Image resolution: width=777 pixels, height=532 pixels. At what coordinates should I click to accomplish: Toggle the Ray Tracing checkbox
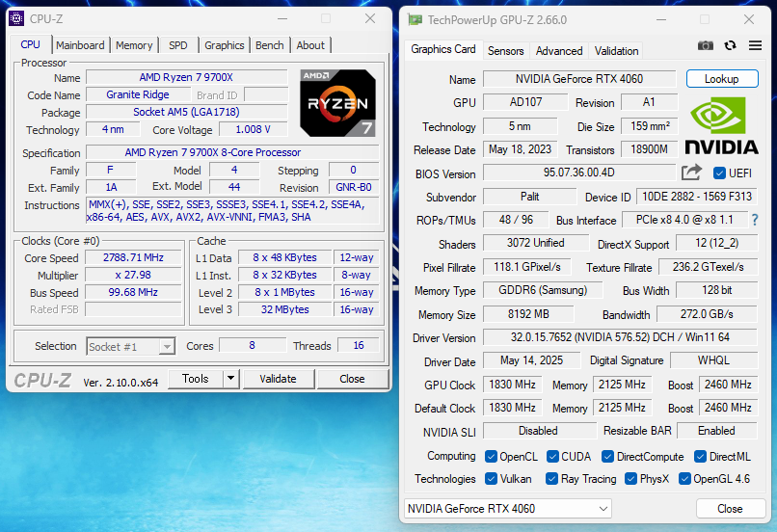(x=551, y=479)
